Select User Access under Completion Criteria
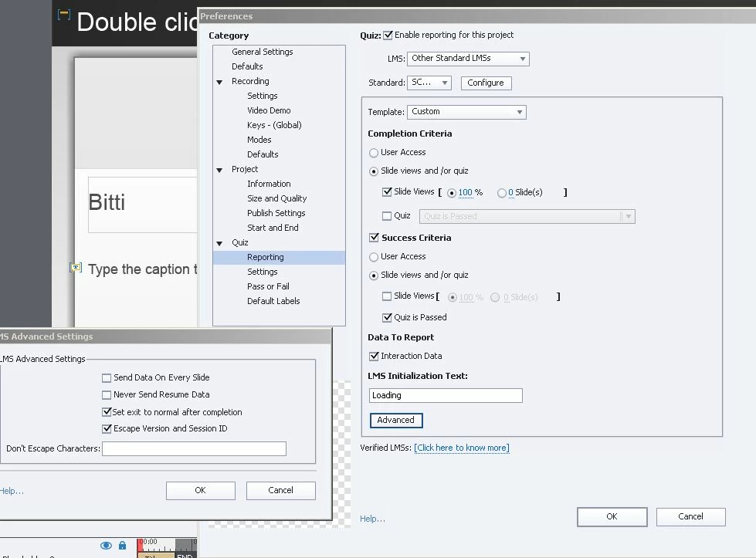The width and height of the screenshot is (756, 558). pos(374,153)
